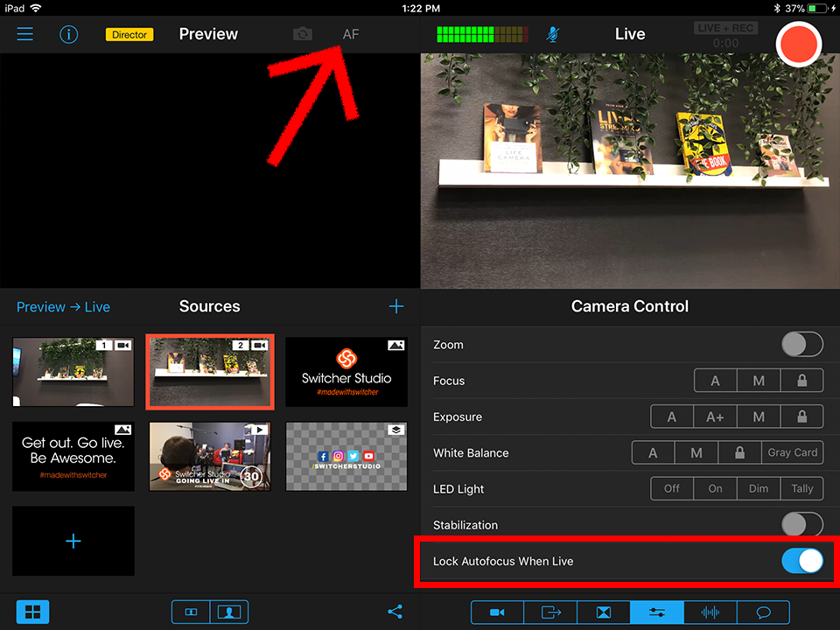Set LED Light to Tally

point(802,488)
